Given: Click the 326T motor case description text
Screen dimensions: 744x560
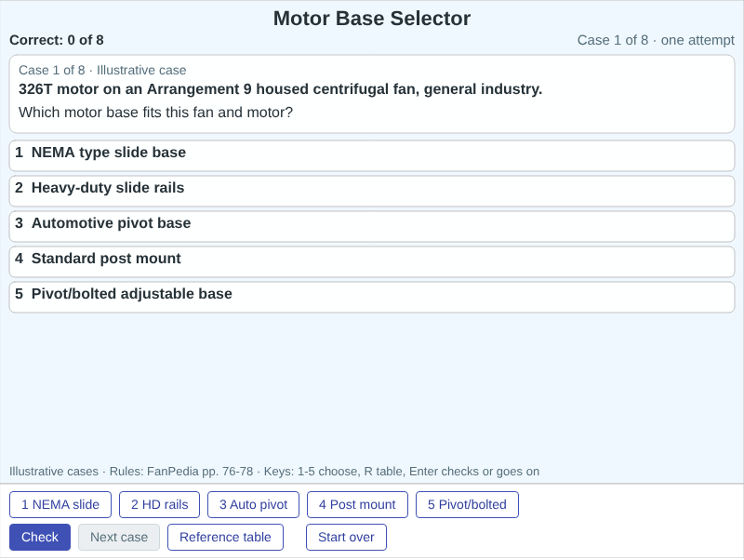Looking at the screenshot, I should [281, 89].
